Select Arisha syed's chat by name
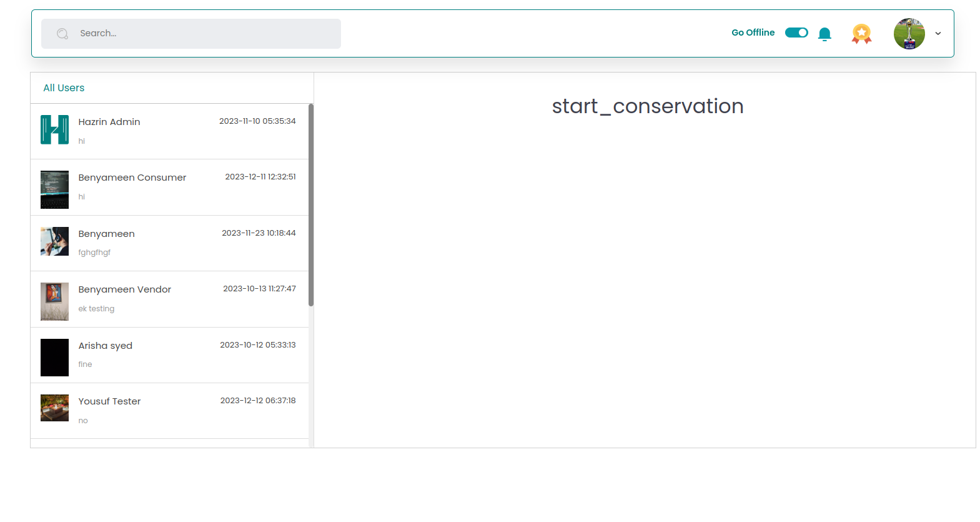This screenshot has width=980, height=522. pos(105,346)
